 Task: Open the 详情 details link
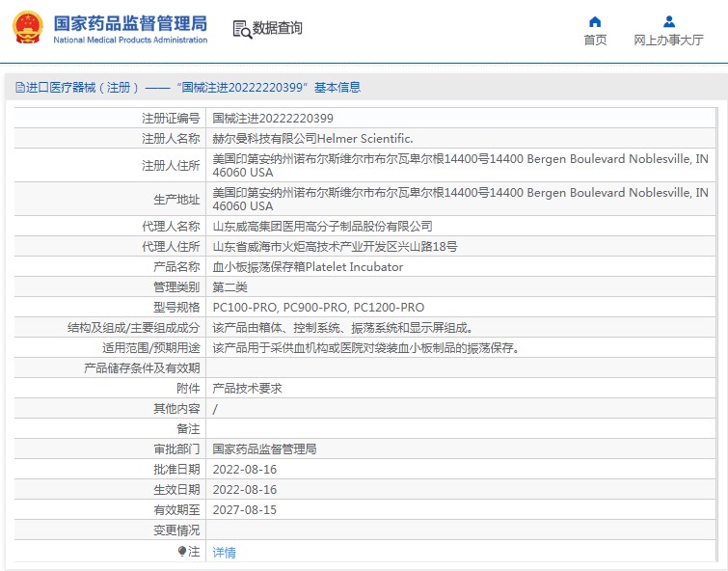(225, 553)
